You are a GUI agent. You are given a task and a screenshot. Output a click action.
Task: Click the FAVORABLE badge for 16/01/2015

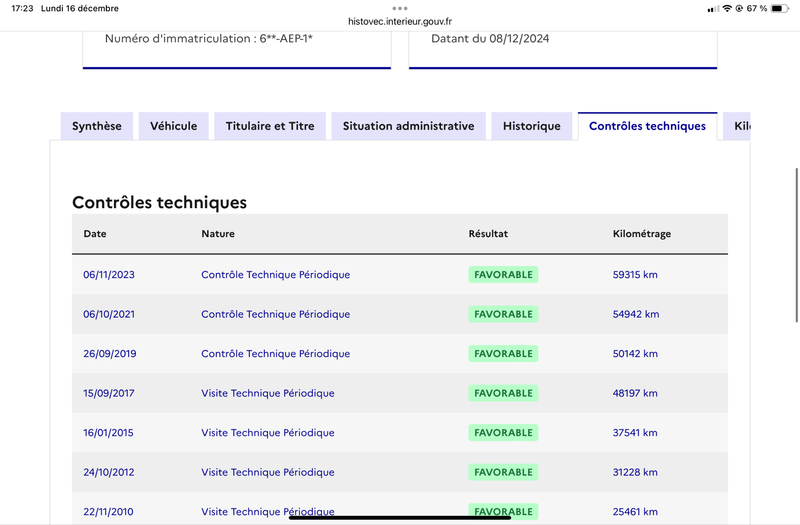(x=503, y=433)
